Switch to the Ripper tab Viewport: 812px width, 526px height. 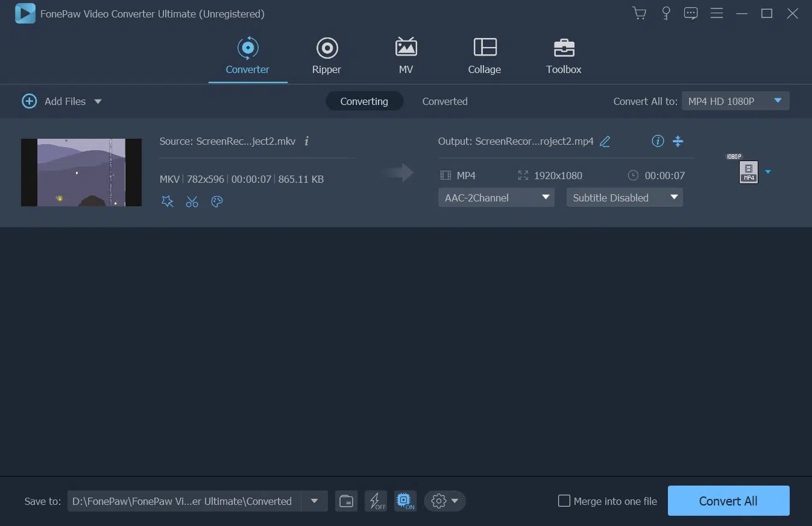[x=327, y=56]
